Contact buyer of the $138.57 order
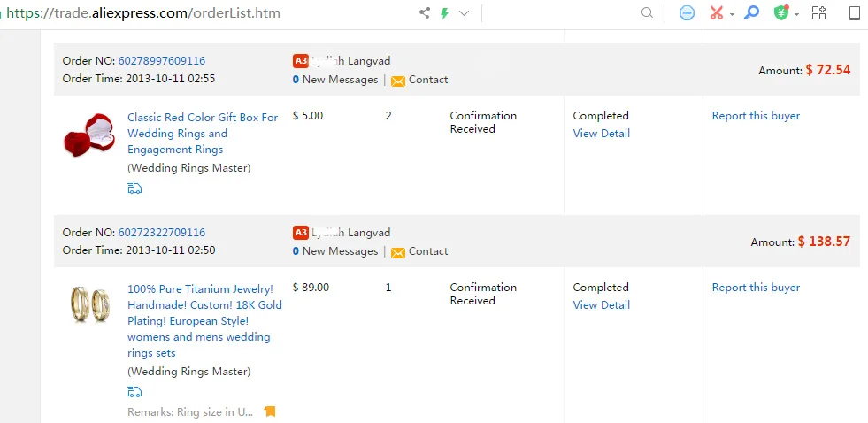 (428, 251)
